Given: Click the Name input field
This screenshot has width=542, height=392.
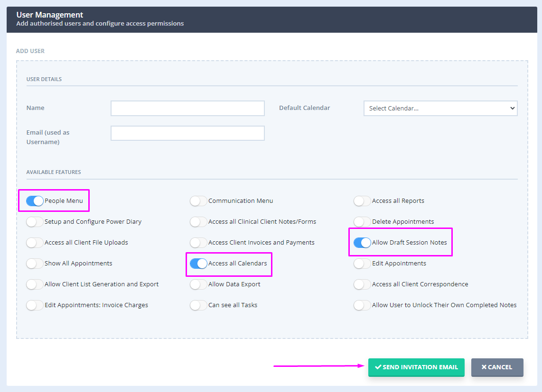Looking at the screenshot, I should [187, 108].
